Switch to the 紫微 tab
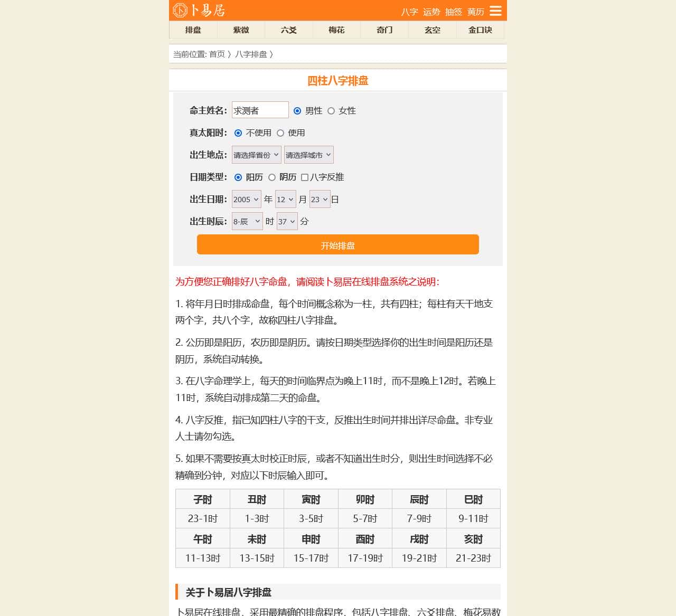This screenshot has width=676, height=616. point(241,30)
